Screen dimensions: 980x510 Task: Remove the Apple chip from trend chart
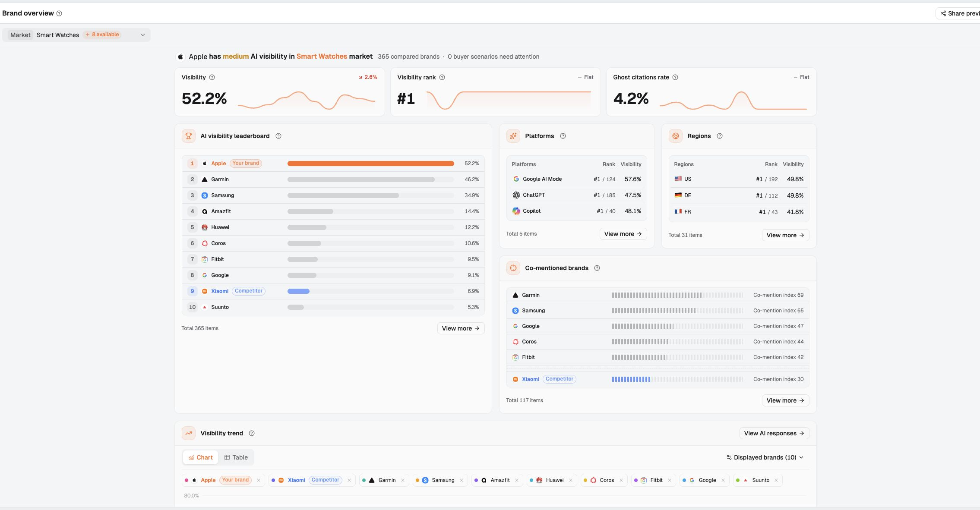(259, 480)
